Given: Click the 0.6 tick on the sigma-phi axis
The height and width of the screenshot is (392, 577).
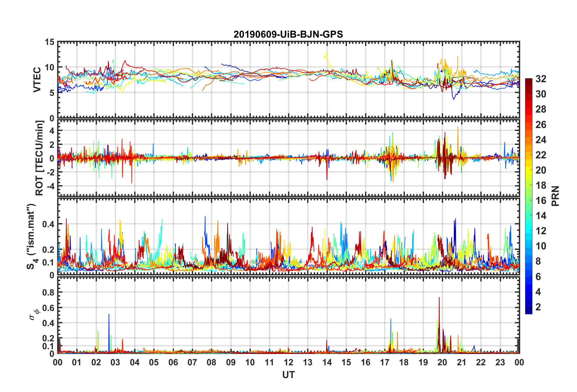Looking at the screenshot, I should (x=48, y=308).
